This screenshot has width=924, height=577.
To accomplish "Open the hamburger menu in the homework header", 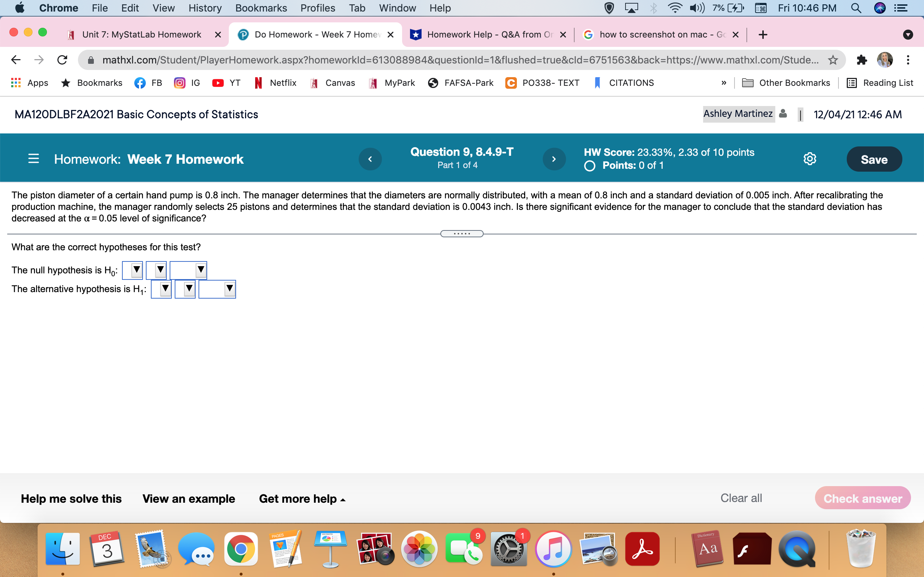I will 34,159.
